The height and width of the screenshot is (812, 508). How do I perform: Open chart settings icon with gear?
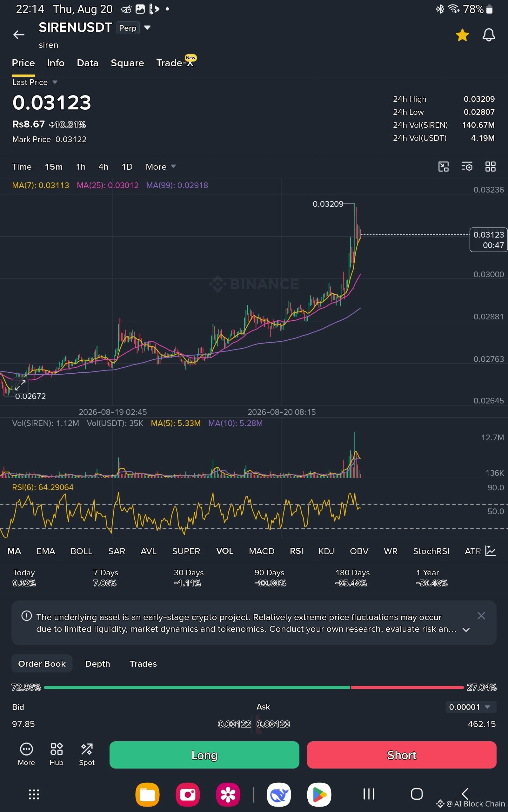point(467,167)
